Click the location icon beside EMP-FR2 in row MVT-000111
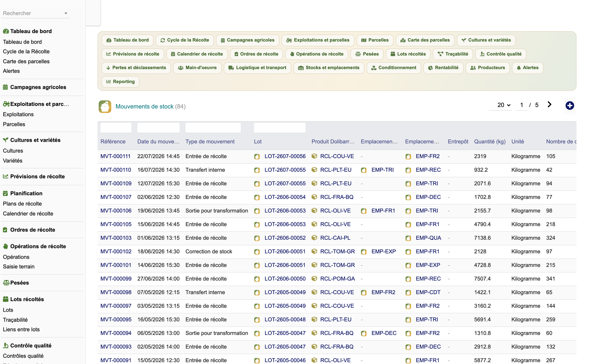The height and width of the screenshot is (364, 589). point(408,157)
